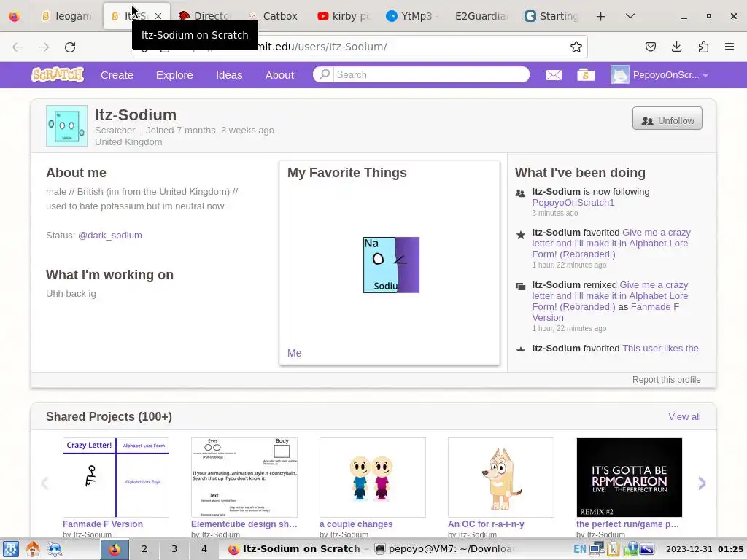Open the An OC for r-a-i-n-y title link
Image resolution: width=747 pixels, height=560 pixels.
[x=486, y=524]
